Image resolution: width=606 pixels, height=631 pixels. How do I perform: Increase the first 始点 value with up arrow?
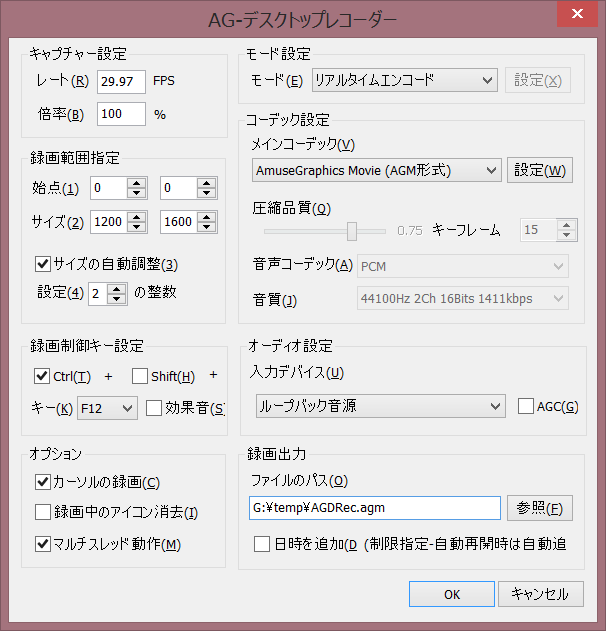pos(136,183)
